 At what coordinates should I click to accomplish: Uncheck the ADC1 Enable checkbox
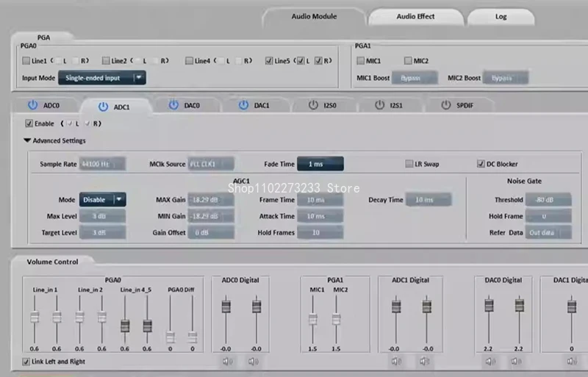(x=29, y=123)
